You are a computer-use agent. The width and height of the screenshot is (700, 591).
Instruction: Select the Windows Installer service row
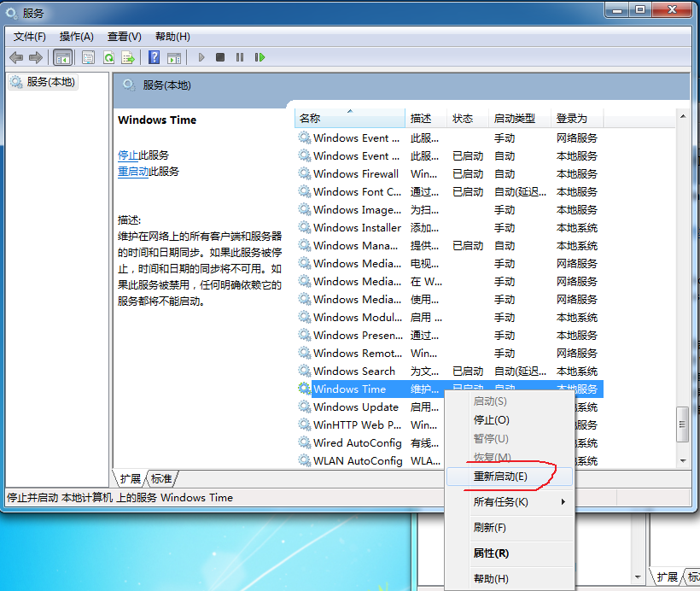[x=449, y=227]
